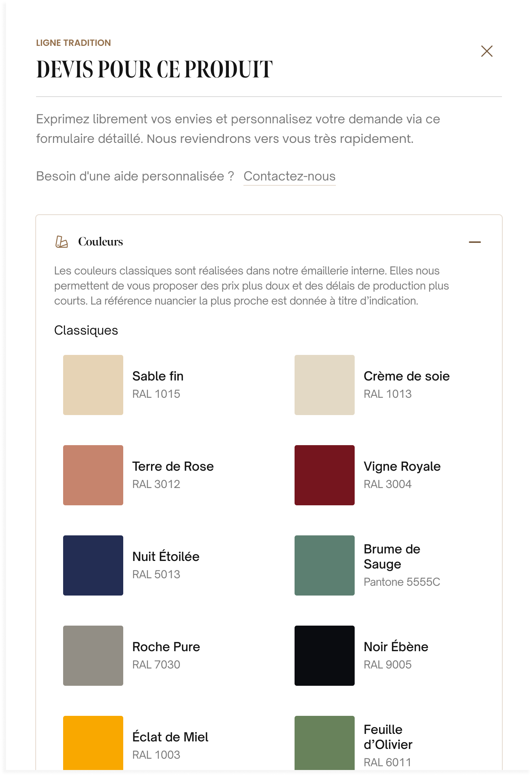Image resolution: width=532 pixels, height=776 pixels.
Task: Select the Sable fin color swatch
Action: pos(93,385)
